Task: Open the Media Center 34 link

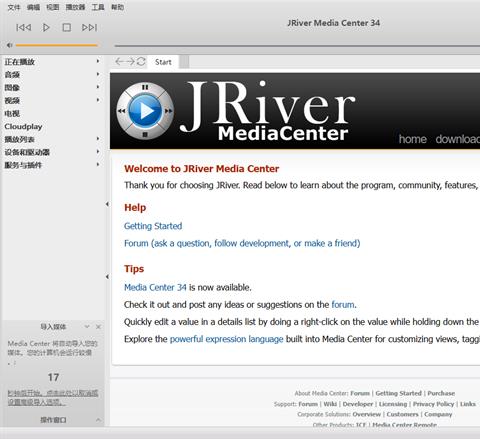Action: pos(155,287)
